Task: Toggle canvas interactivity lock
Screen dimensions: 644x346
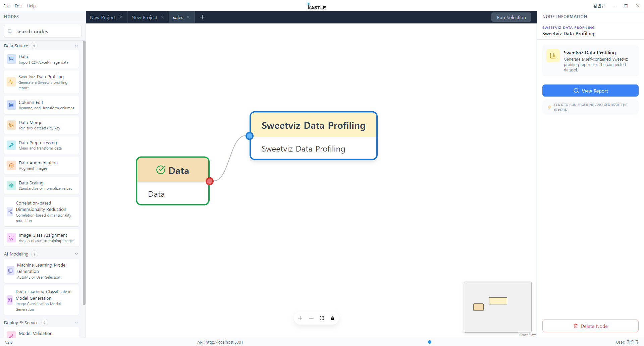Action: point(332,318)
